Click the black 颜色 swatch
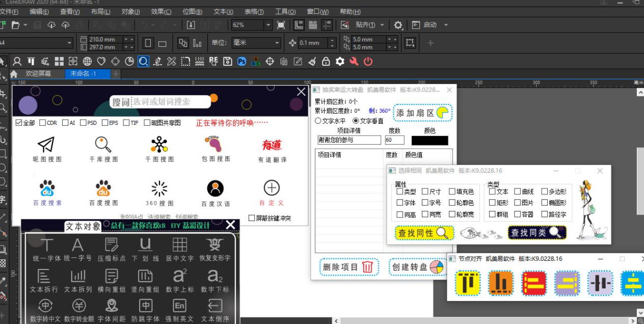The image size is (644, 324). pos(430,140)
